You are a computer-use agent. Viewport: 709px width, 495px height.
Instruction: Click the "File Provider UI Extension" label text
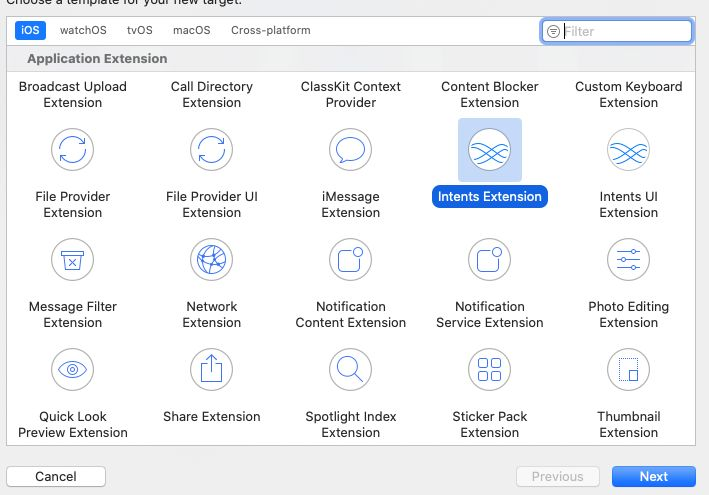tap(212, 204)
